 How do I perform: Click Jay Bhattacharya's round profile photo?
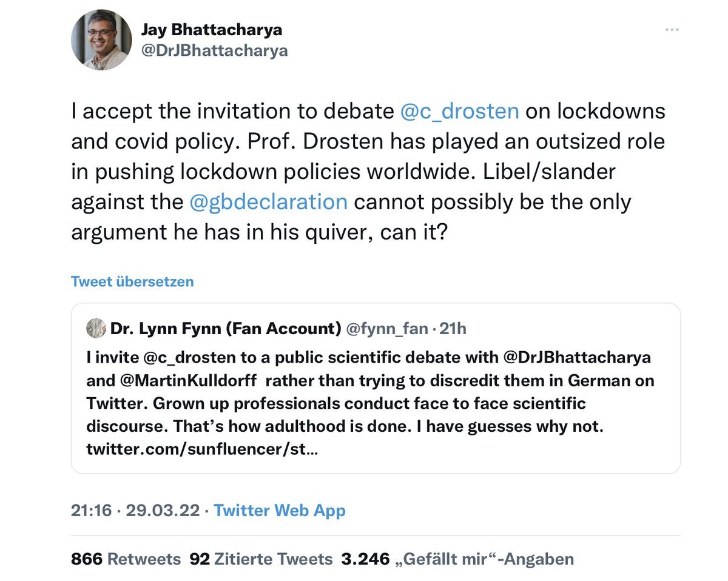(x=101, y=40)
